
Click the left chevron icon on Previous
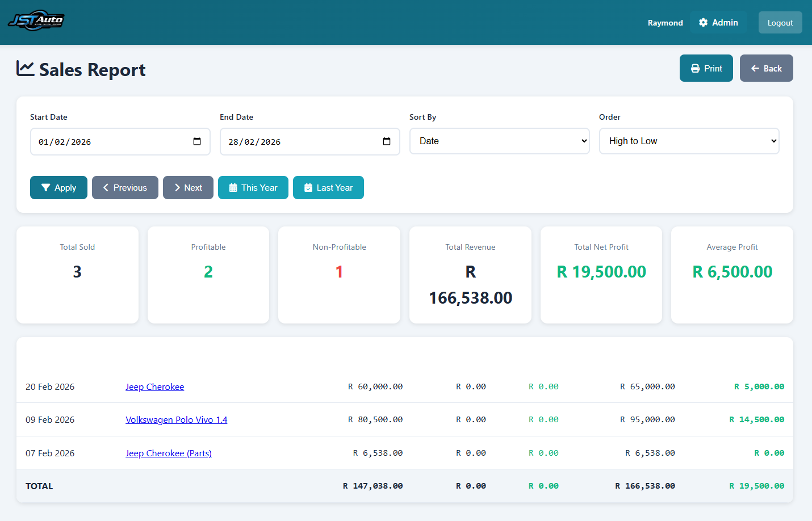coord(107,187)
